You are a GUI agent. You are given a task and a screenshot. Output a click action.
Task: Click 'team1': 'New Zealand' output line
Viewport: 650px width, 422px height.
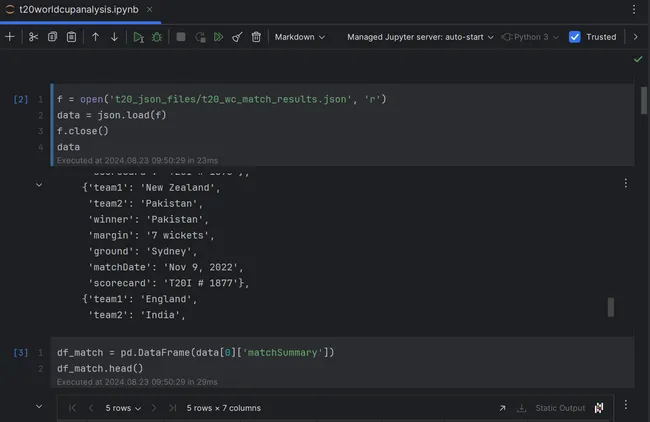(x=151, y=187)
